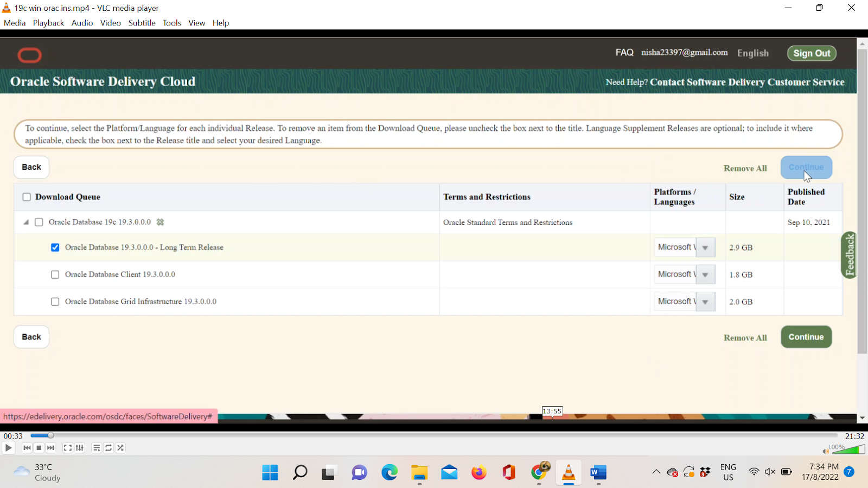Open the VLC Audio menu
This screenshot has height=488, width=868.
click(x=82, y=23)
